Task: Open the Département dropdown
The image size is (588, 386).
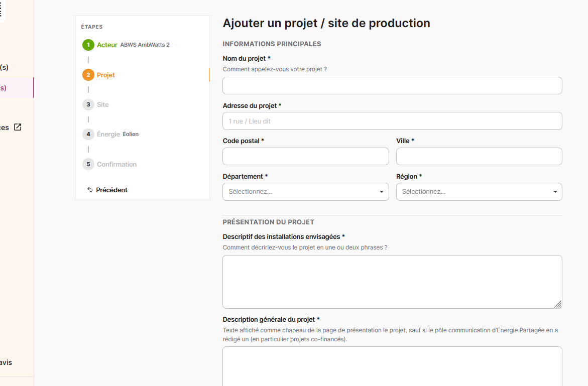Action: click(x=306, y=192)
